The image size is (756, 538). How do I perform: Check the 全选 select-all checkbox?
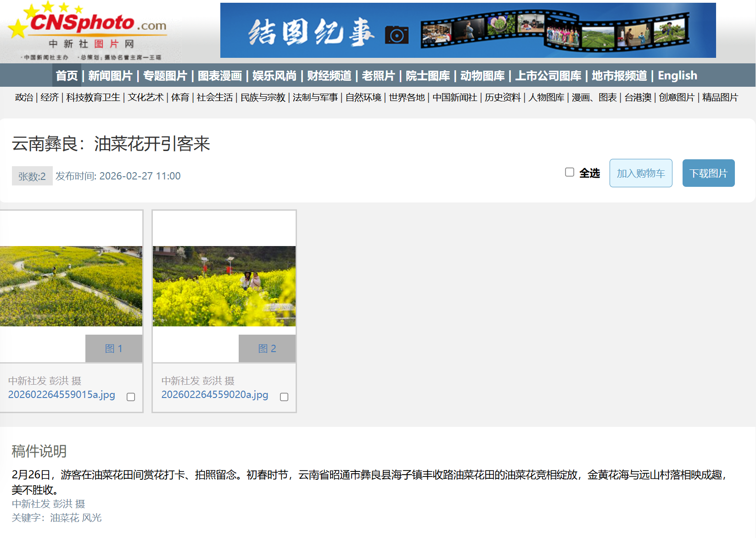570,172
